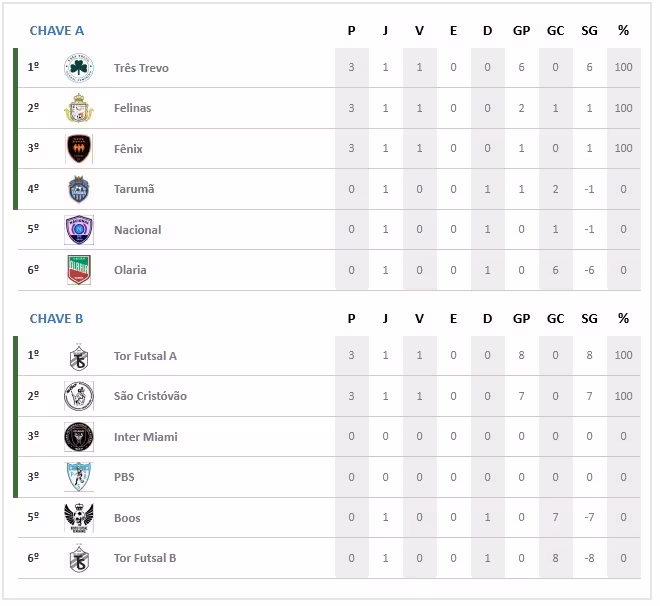Select the Felinas team name
This screenshot has height=606, width=660.
pos(132,108)
